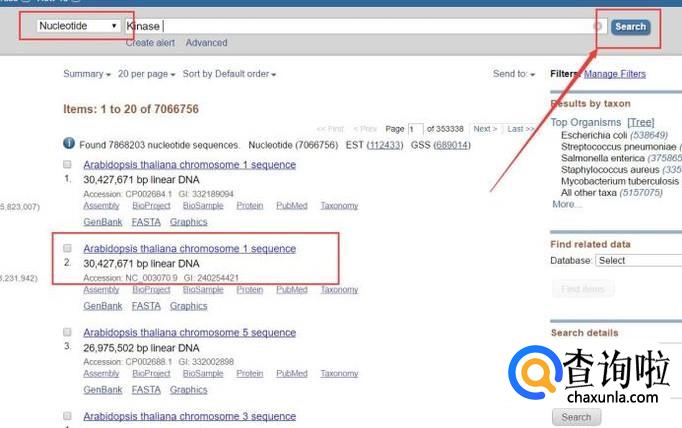Open Taxonomy link for result 3
Image resolution: width=682 pixels, height=428 pixels.
[339, 374]
